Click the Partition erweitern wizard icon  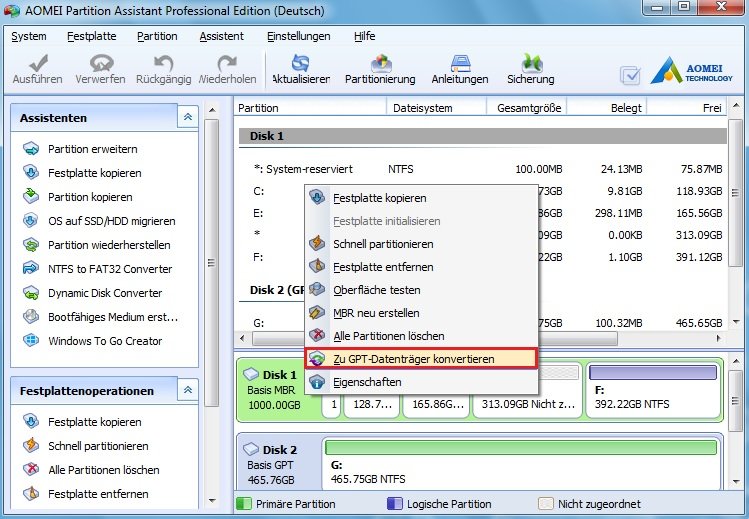(x=31, y=148)
